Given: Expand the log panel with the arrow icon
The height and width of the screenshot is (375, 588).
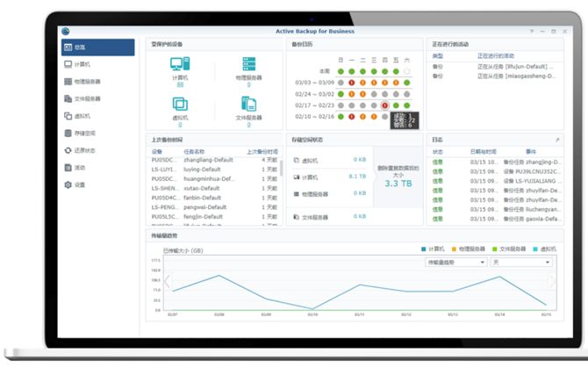Looking at the screenshot, I should click(557, 140).
